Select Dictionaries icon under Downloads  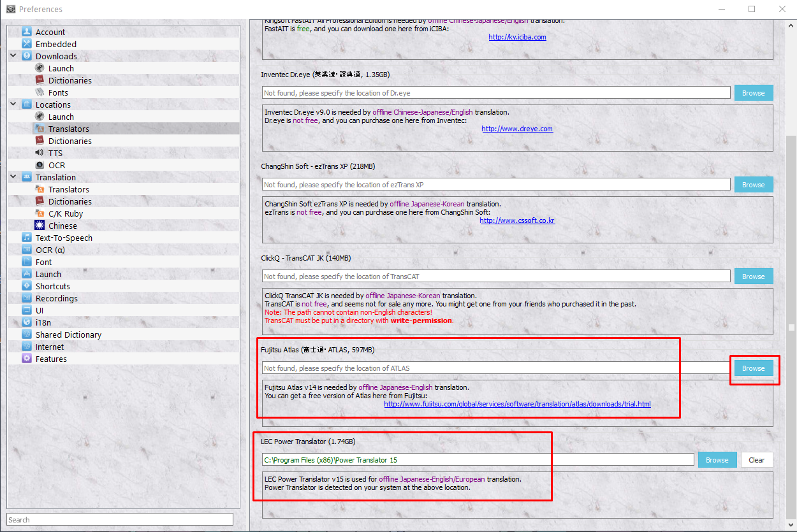(x=40, y=80)
